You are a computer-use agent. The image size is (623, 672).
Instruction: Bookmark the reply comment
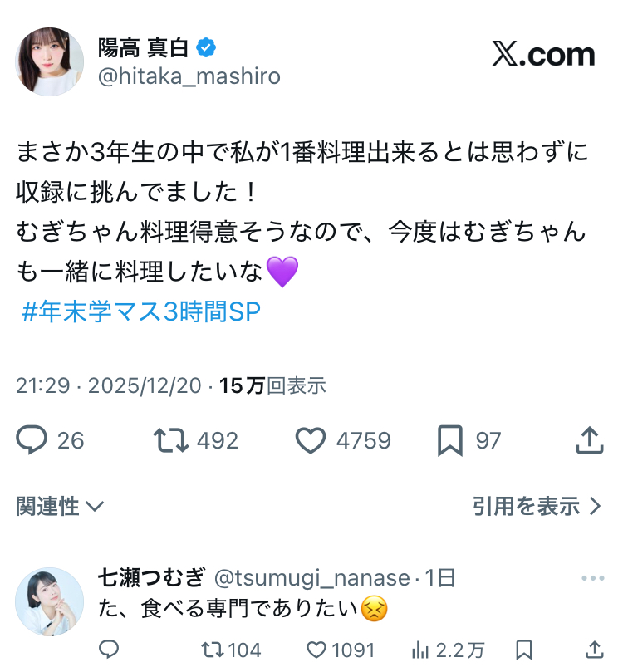[523, 650]
